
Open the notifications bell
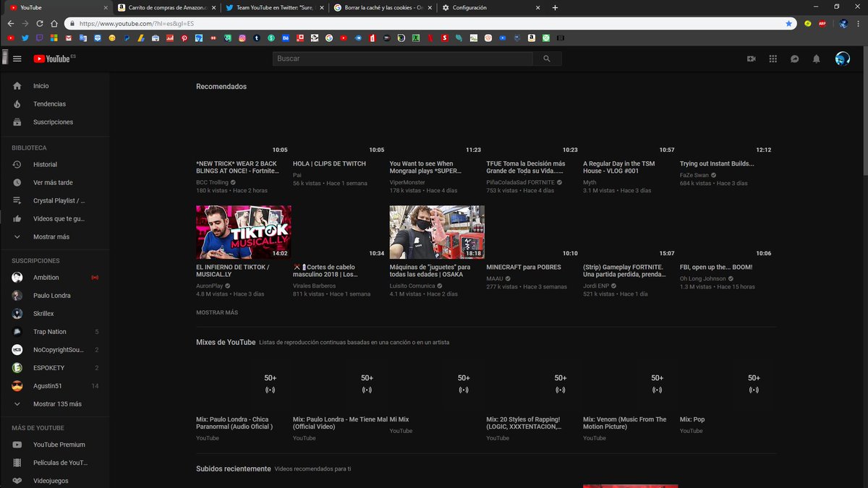816,59
